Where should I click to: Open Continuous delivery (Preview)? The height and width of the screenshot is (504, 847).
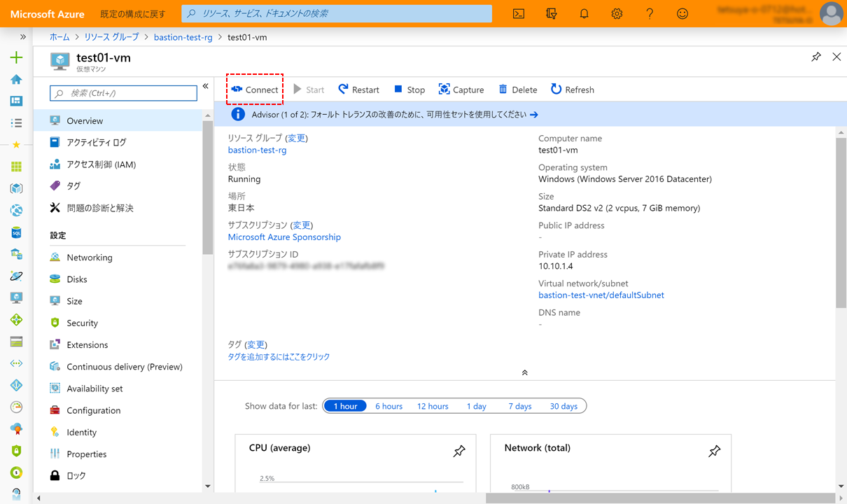point(118,367)
